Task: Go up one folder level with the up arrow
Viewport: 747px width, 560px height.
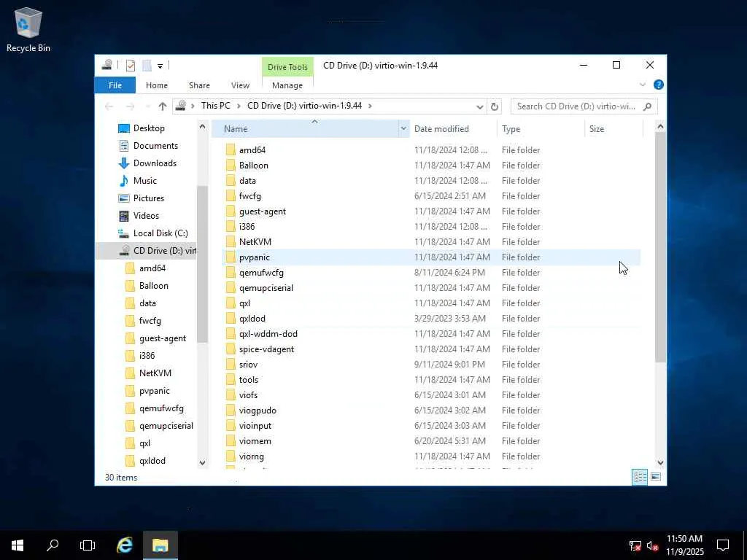Action: [x=163, y=106]
